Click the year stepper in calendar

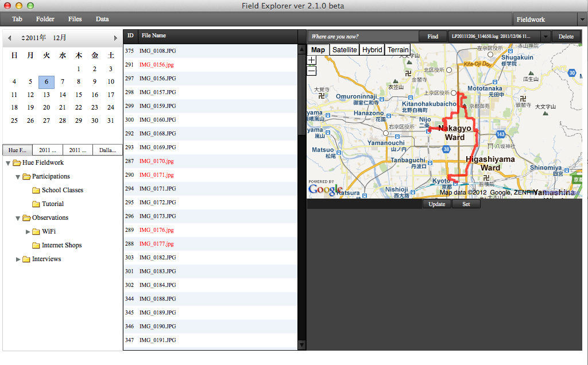click(23, 38)
